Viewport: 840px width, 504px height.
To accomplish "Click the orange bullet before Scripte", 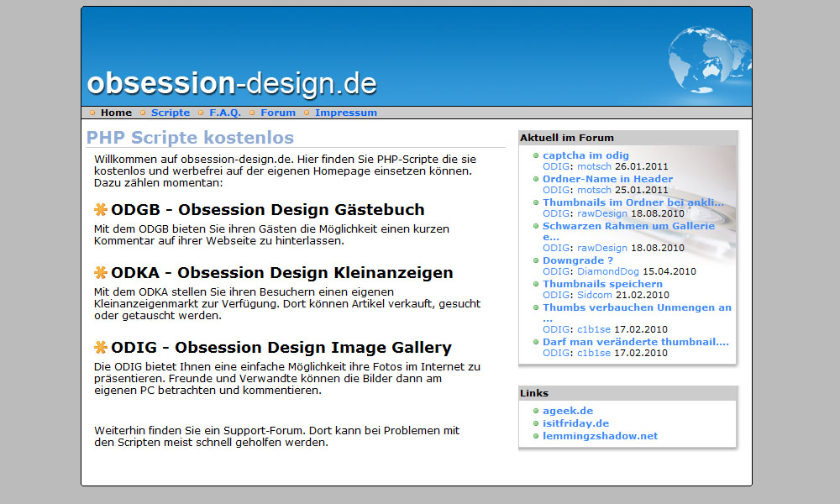I will [x=143, y=113].
